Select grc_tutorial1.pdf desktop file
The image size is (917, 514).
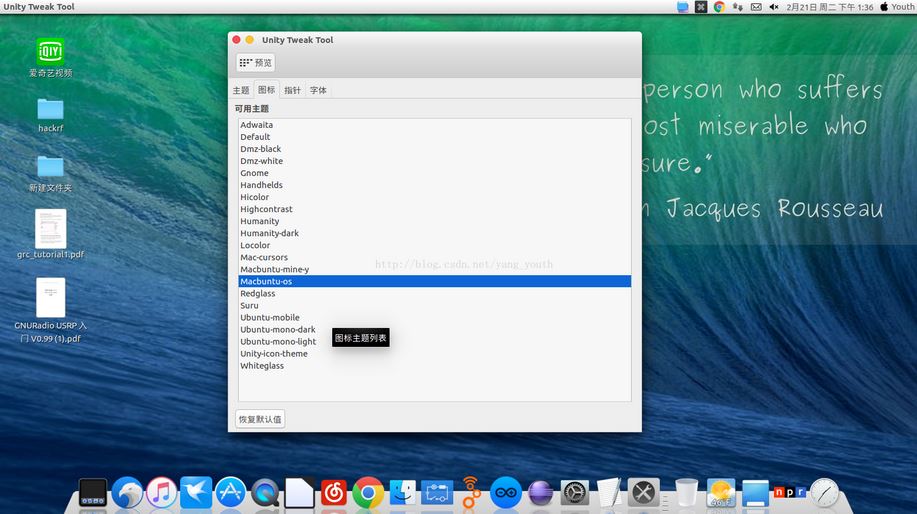tap(50, 234)
